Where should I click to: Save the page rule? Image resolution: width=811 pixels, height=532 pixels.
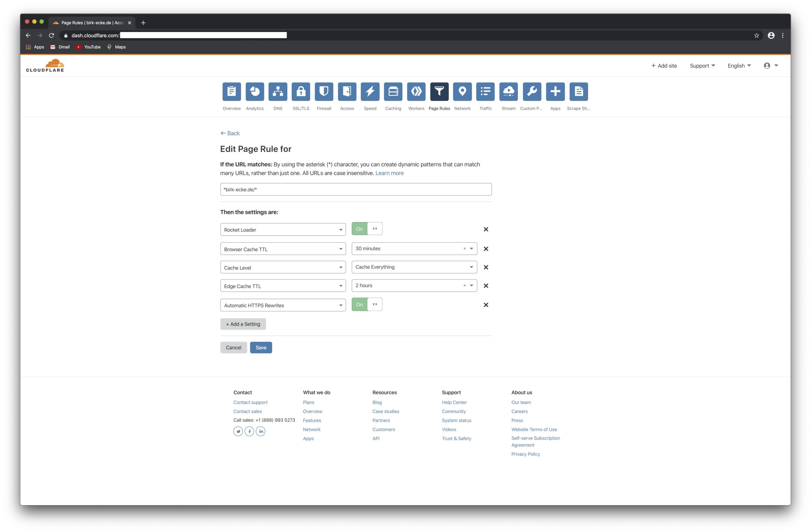click(x=261, y=347)
